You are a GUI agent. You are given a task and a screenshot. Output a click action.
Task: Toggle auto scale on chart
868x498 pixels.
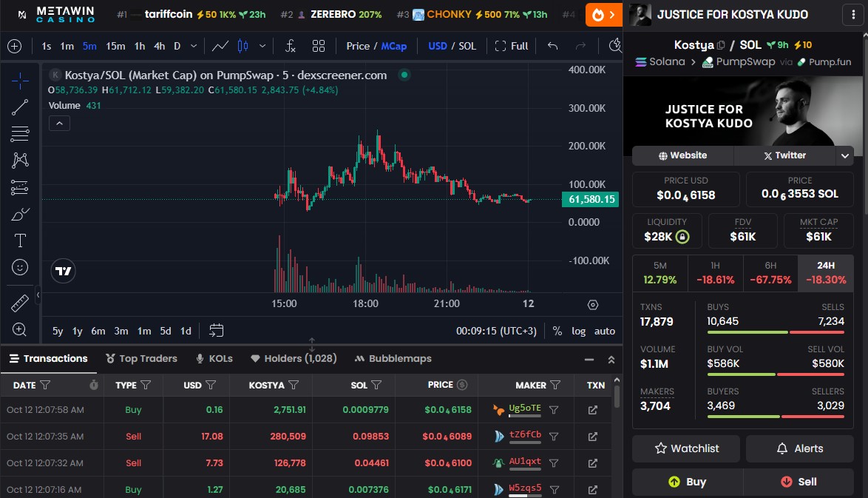pyautogui.click(x=605, y=331)
